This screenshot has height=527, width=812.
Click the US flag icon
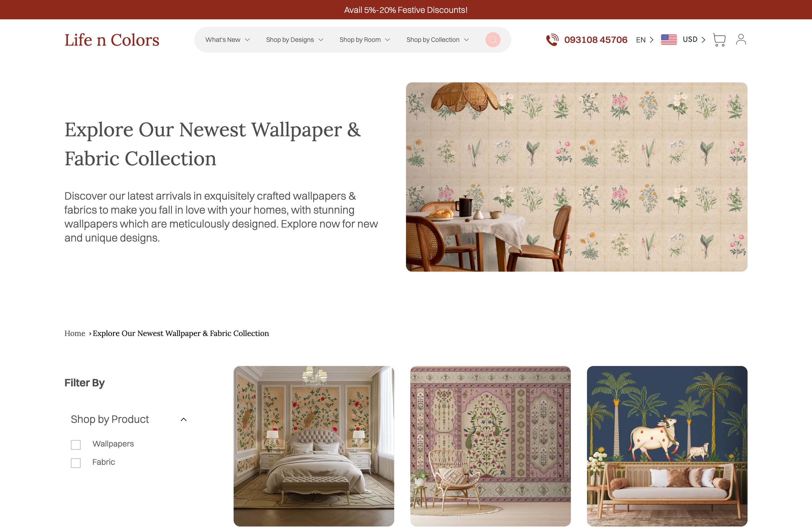coord(669,39)
